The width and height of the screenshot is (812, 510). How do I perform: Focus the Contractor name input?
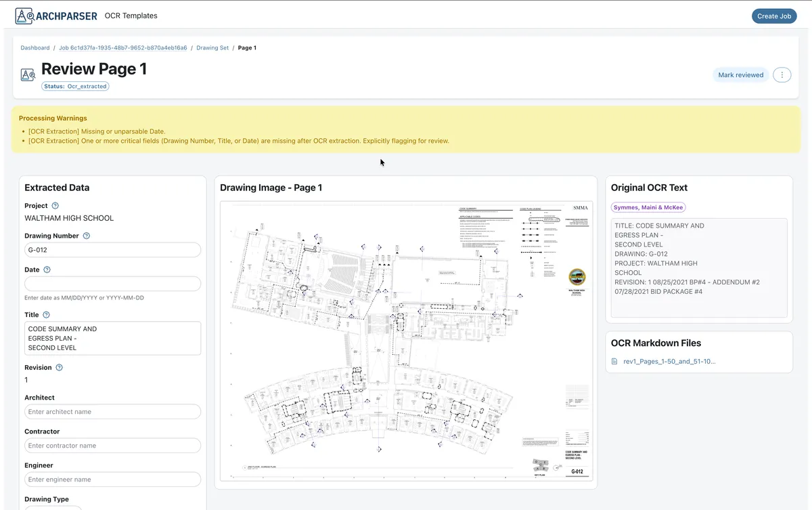coord(112,446)
